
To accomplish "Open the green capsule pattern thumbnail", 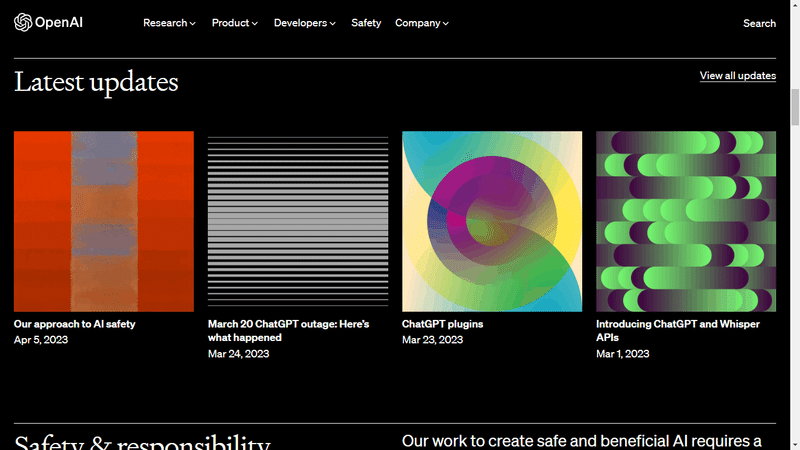I will click(686, 221).
